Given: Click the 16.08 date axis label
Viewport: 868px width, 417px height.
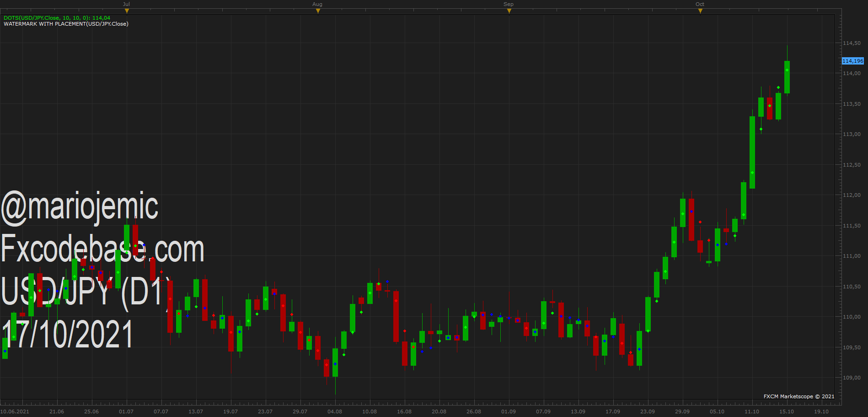Looking at the screenshot, I should [404, 412].
